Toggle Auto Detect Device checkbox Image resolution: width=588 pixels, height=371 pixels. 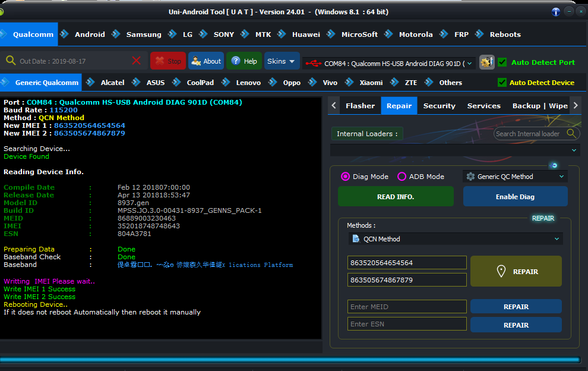[502, 82]
